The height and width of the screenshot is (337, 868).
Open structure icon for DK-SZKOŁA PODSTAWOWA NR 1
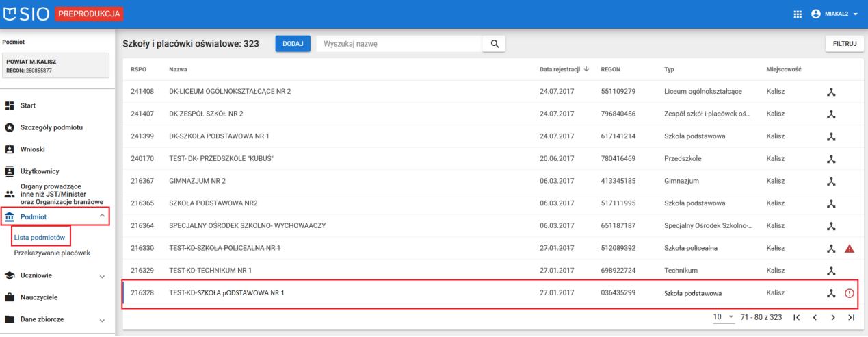tap(832, 136)
